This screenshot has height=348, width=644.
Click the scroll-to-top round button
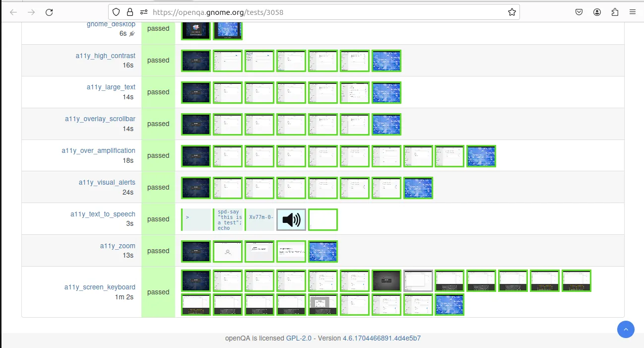click(626, 329)
